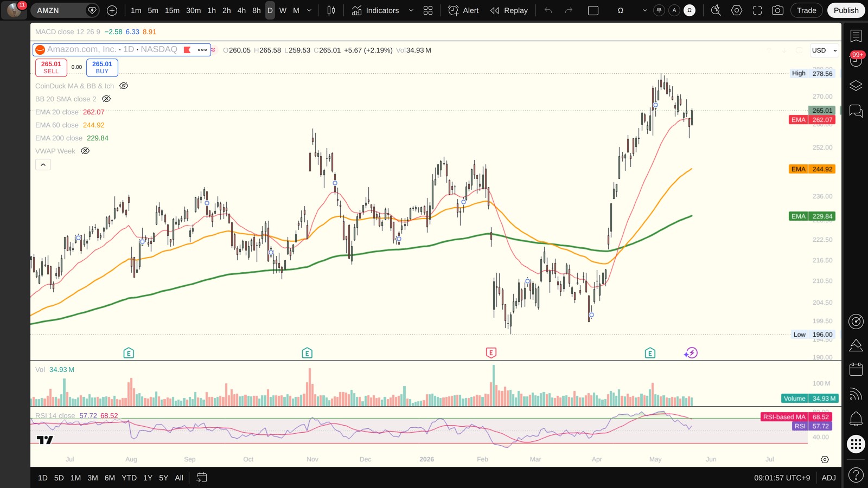The image size is (868, 488).
Task: Click the Publish button
Action: coord(846,10)
